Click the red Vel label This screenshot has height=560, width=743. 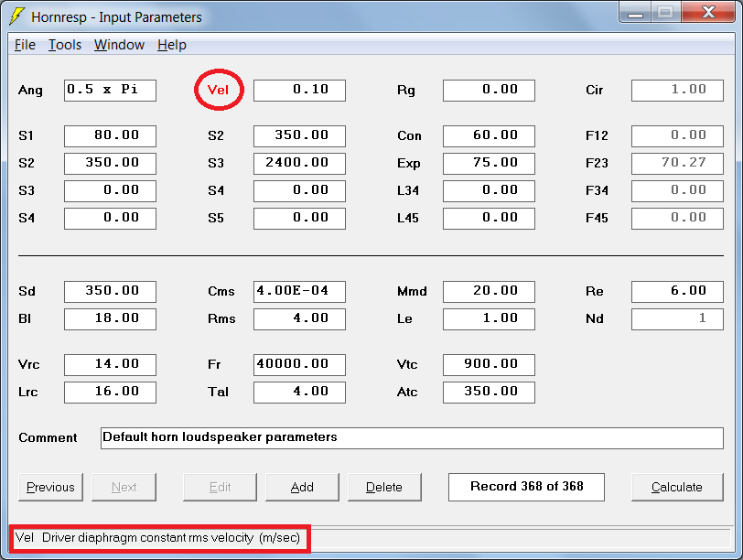pos(219,90)
